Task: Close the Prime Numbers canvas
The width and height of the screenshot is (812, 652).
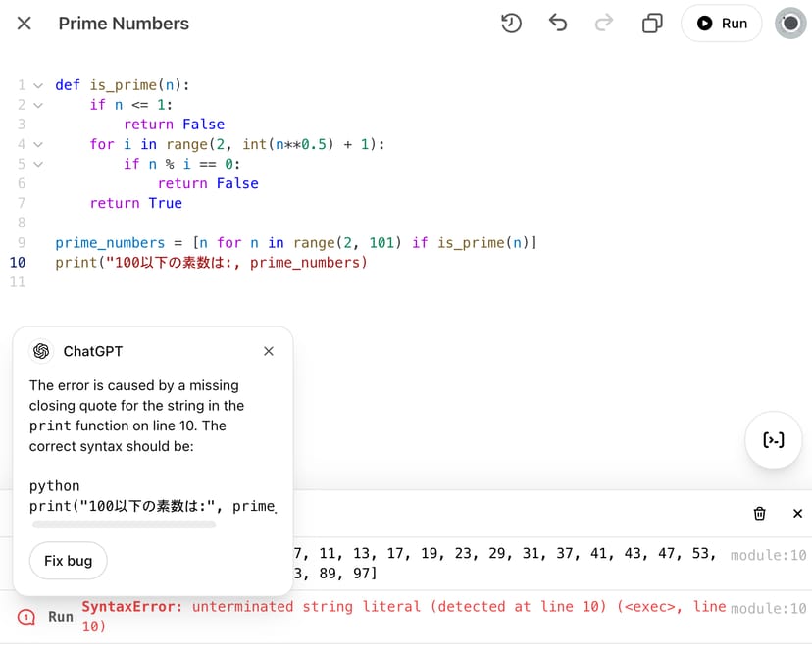Action: tap(25, 24)
